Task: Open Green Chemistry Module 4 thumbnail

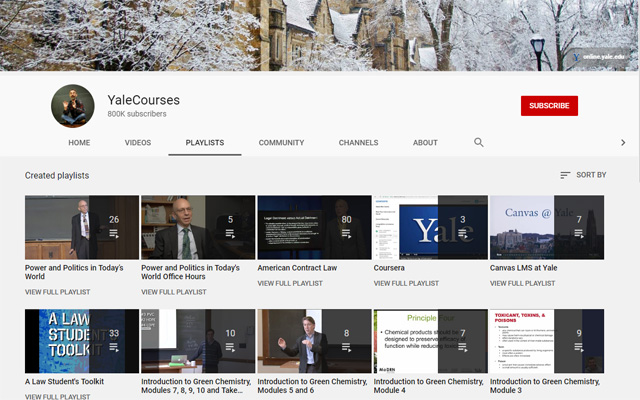Action: (431, 341)
